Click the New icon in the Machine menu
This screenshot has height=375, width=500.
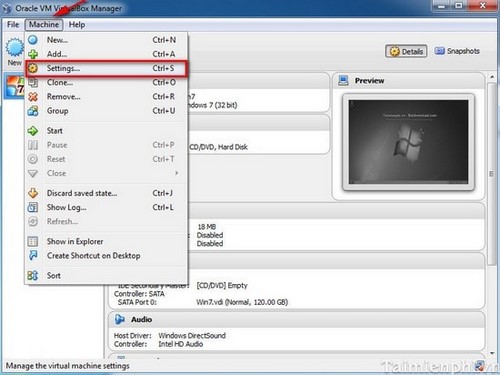click(x=33, y=40)
